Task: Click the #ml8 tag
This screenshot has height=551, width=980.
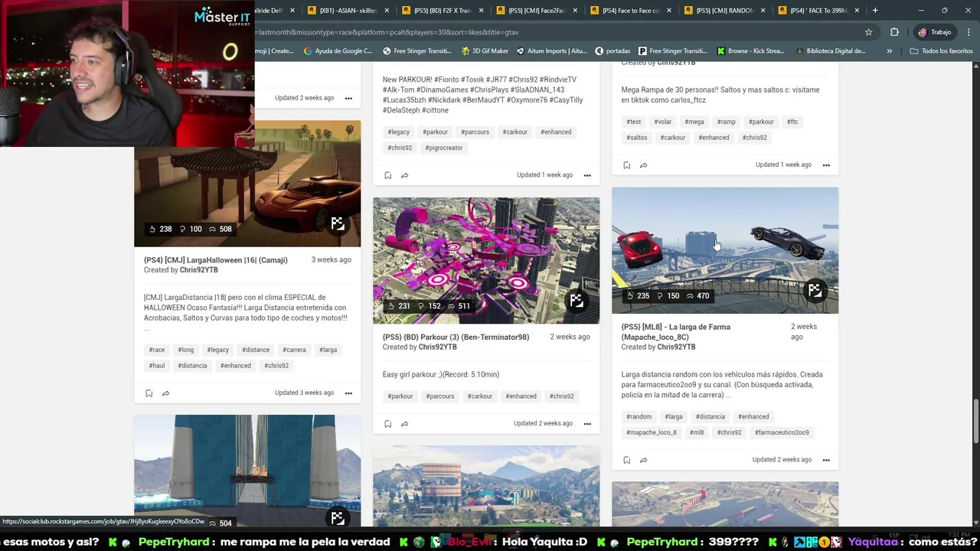Action: [697, 432]
